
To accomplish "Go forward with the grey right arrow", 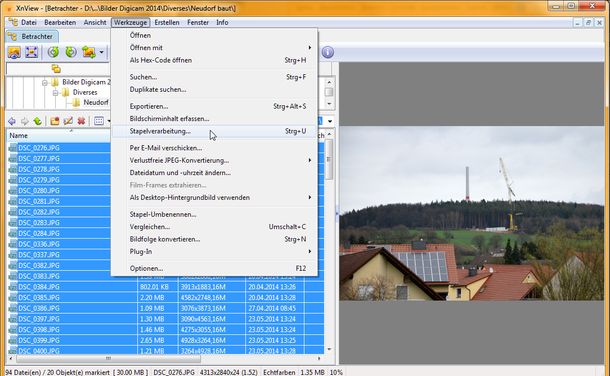I will click(x=25, y=121).
